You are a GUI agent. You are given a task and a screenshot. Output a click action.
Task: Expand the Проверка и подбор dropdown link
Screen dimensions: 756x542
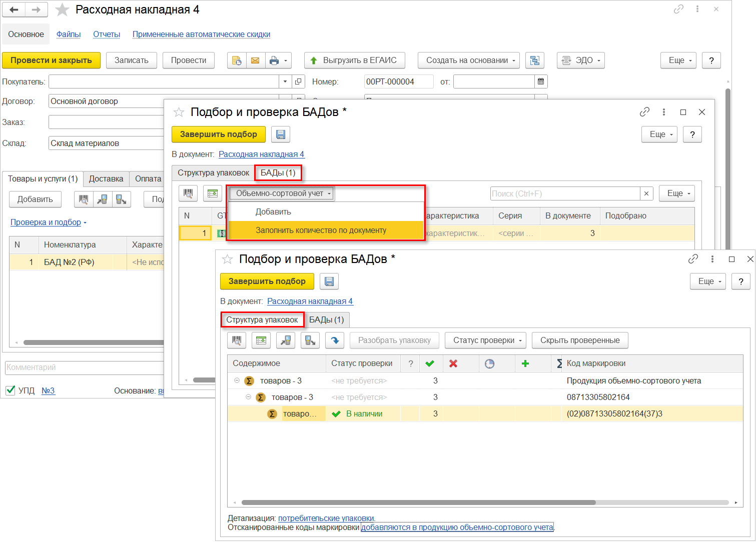(49, 222)
